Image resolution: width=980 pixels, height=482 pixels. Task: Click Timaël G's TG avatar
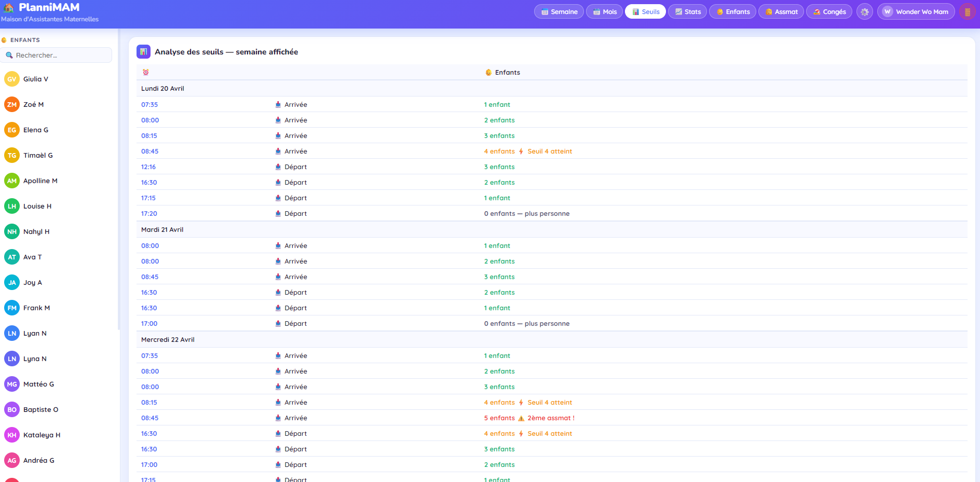[x=12, y=156]
